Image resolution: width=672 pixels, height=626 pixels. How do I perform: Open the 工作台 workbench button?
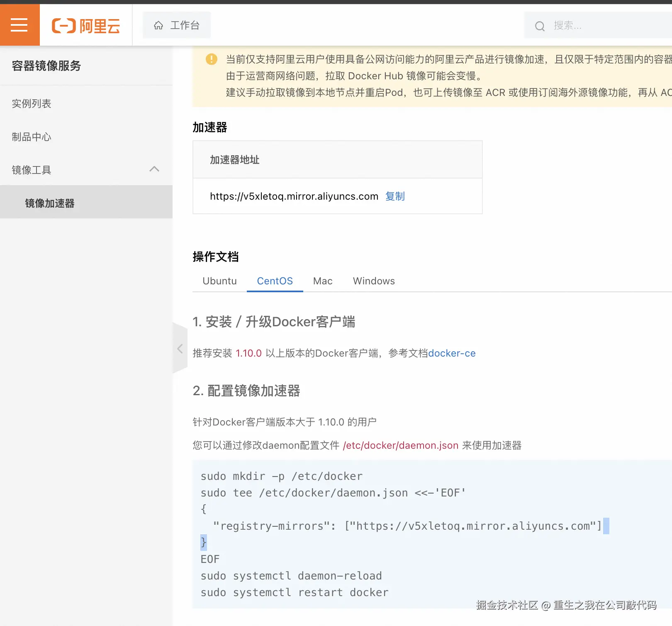(x=177, y=25)
